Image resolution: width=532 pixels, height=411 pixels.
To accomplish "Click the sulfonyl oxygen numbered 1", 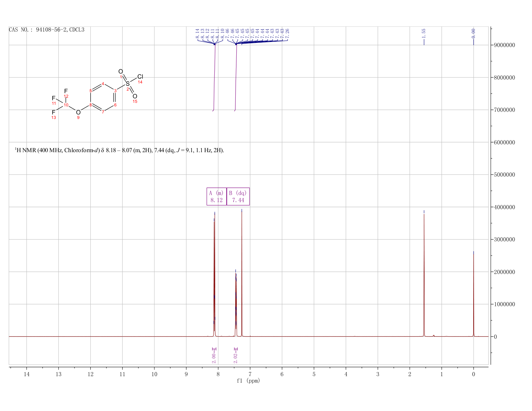I will coord(121,72).
